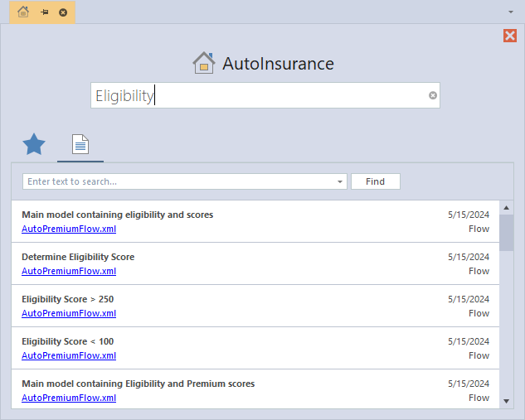Switch to the documents page tab

[x=80, y=144]
